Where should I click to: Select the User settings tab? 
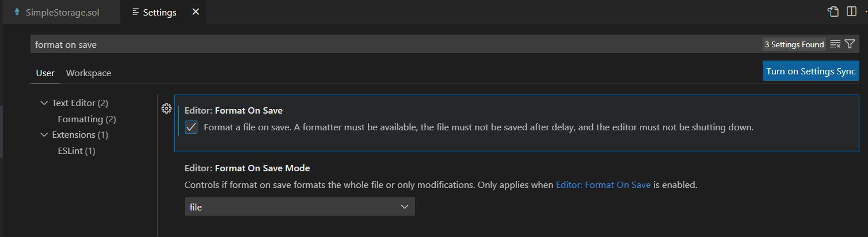coord(45,73)
